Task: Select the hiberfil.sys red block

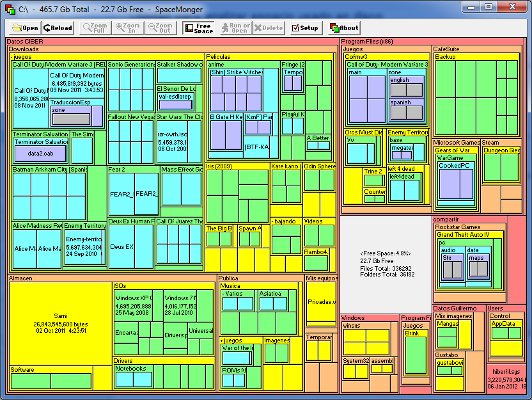Action: point(506,379)
